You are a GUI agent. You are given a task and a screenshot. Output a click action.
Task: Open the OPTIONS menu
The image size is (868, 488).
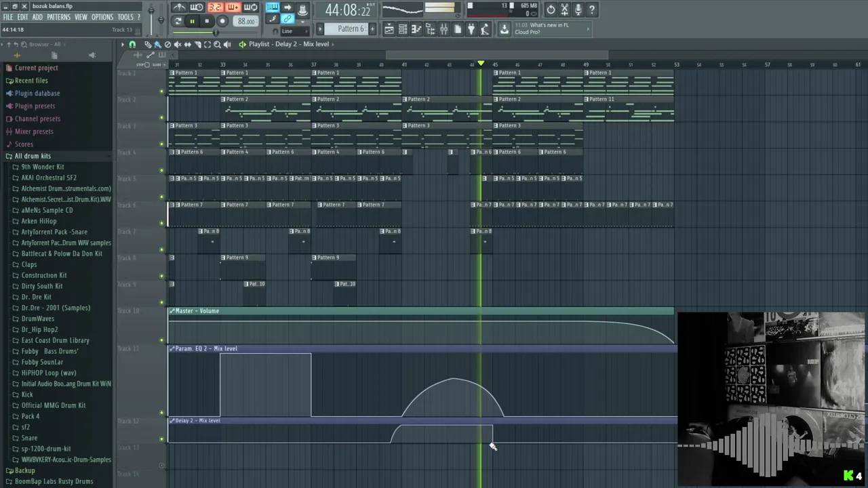click(x=102, y=17)
